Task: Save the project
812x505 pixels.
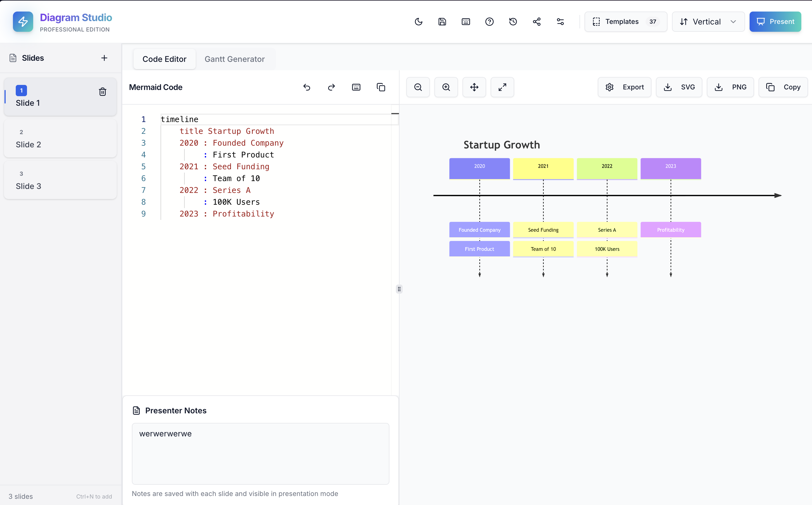Action: click(x=442, y=21)
